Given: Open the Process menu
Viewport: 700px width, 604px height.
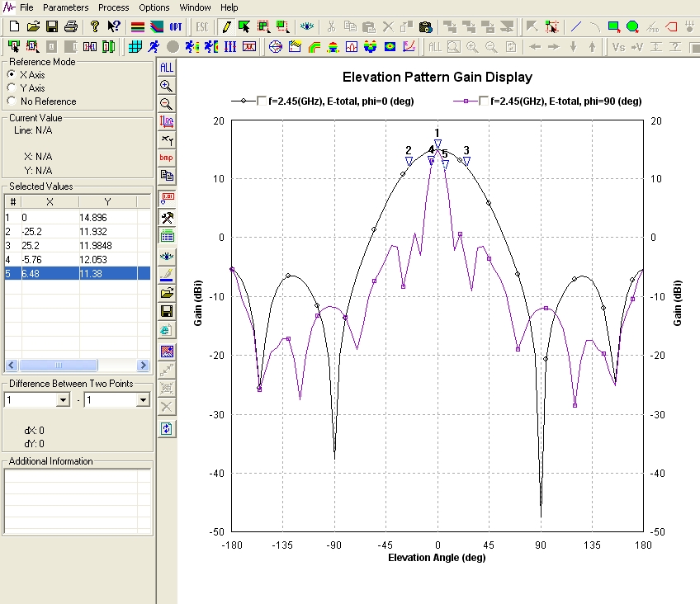Looking at the screenshot, I should pos(113,7).
